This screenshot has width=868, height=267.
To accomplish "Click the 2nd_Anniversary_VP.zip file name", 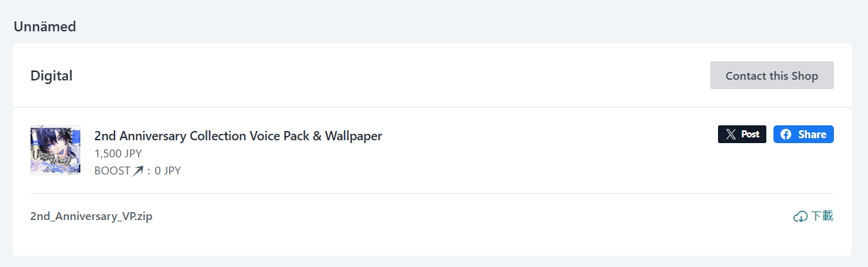I will point(91,216).
